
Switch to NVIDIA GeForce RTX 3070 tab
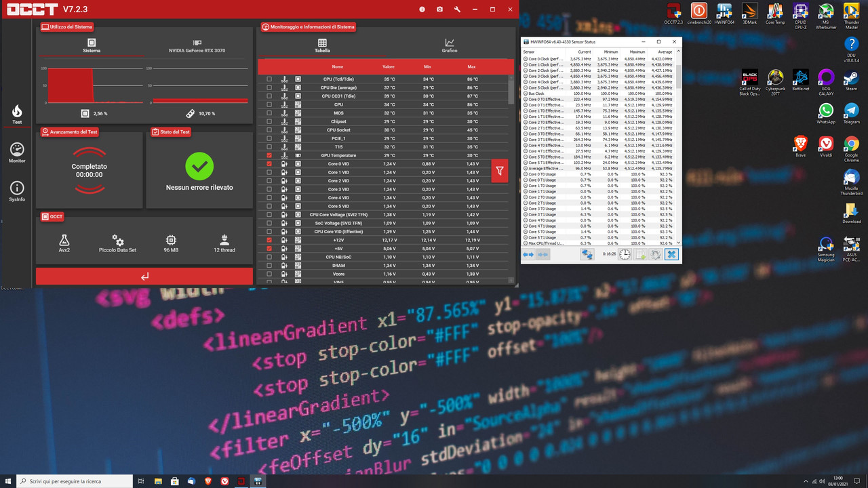click(197, 46)
